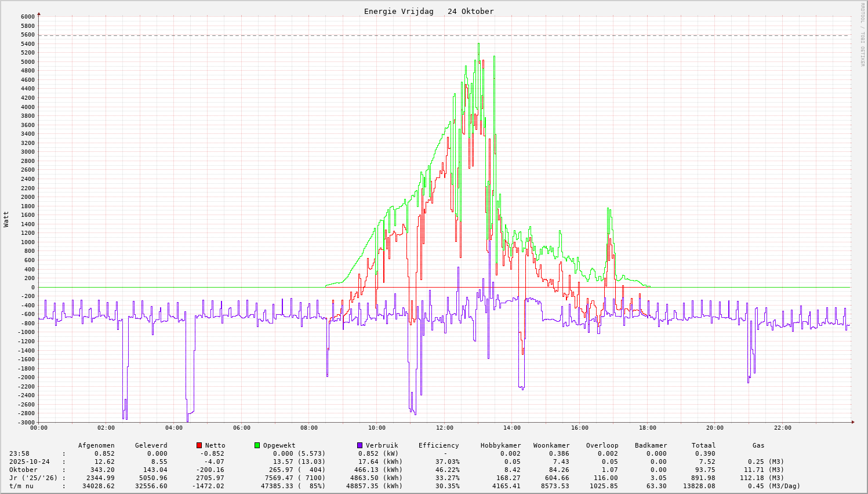The width and height of the screenshot is (868, 494).
Task: Click the red Netto legend swatch
Action: (199, 445)
